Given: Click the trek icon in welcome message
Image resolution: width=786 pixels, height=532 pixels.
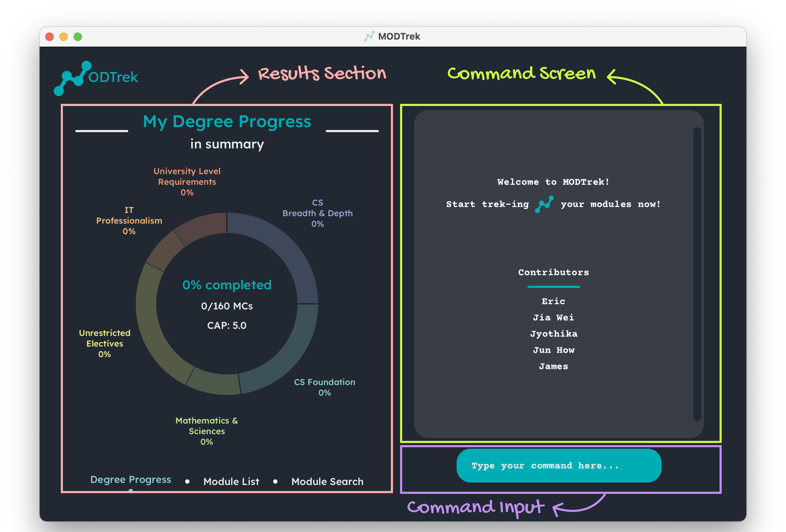Looking at the screenshot, I should click(x=544, y=204).
